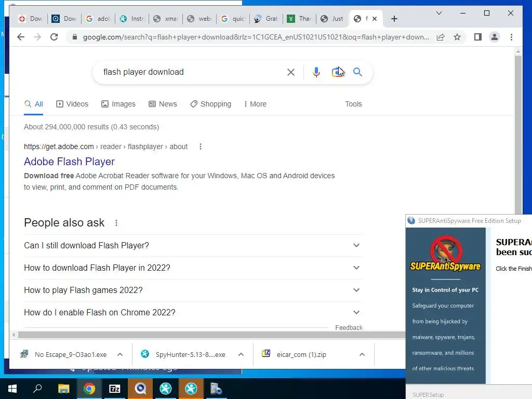
Task: Switch to the 'adol' Google tab
Action: point(98,19)
